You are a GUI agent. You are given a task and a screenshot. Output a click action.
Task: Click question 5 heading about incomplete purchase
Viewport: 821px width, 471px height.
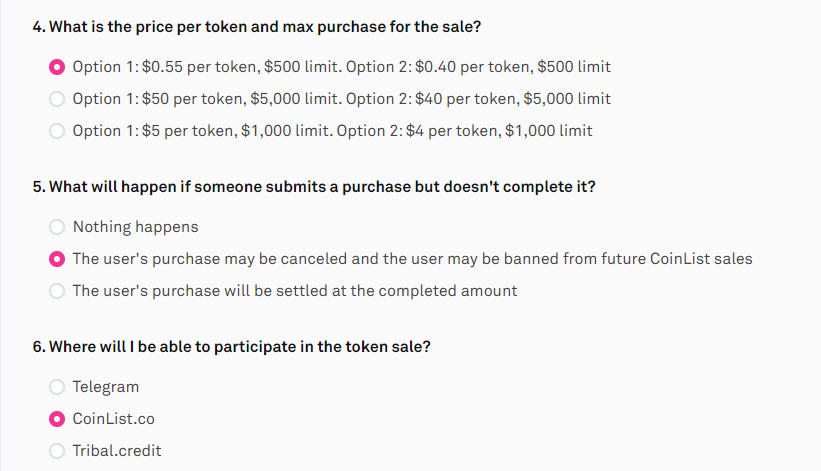tap(314, 187)
